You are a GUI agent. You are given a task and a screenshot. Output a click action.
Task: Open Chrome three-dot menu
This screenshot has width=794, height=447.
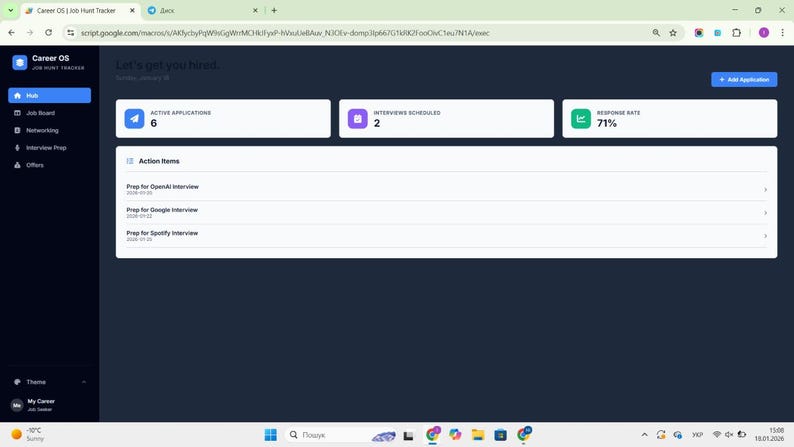[x=782, y=32]
